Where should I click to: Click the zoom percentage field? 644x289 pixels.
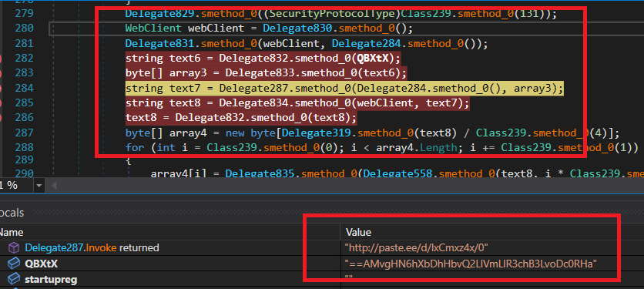(x=16, y=186)
